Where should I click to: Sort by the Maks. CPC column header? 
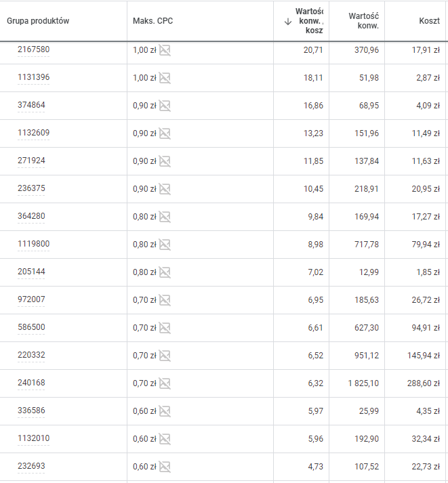(153, 21)
